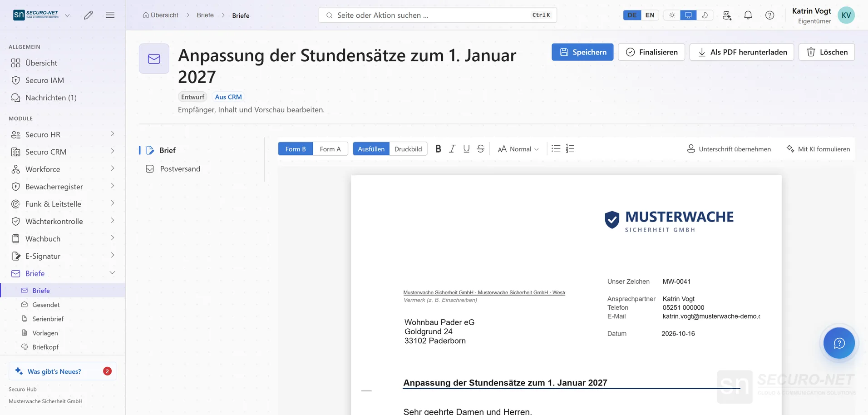Open the floating help chat bubble
Screen dimensions: 868x415
[x=839, y=343]
